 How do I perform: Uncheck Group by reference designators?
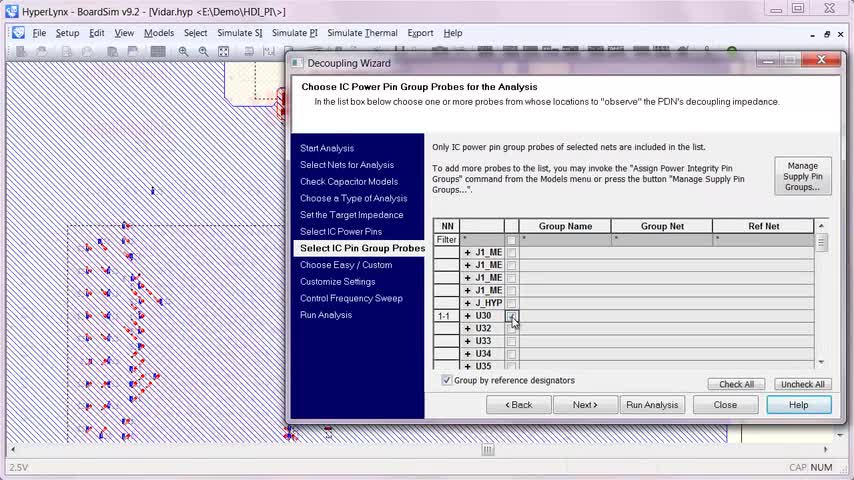click(x=447, y=380)
